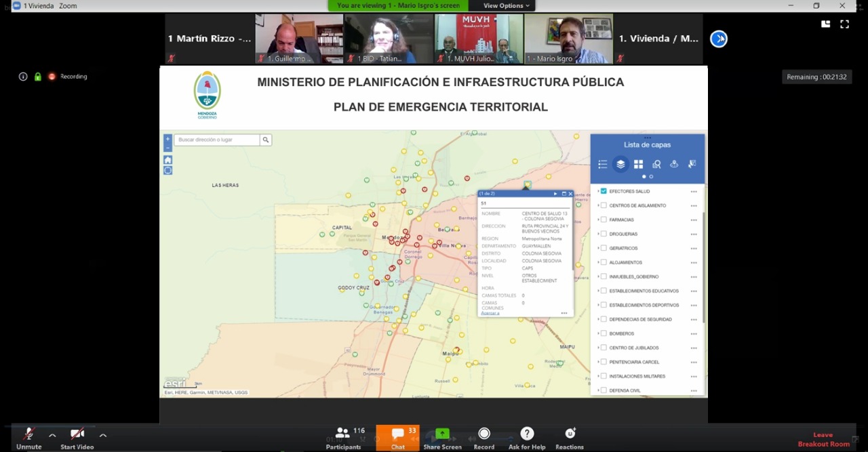Enable the DROGUERIAS layer checkbox
Screen dimensions: 868x452
coord(604,234)
